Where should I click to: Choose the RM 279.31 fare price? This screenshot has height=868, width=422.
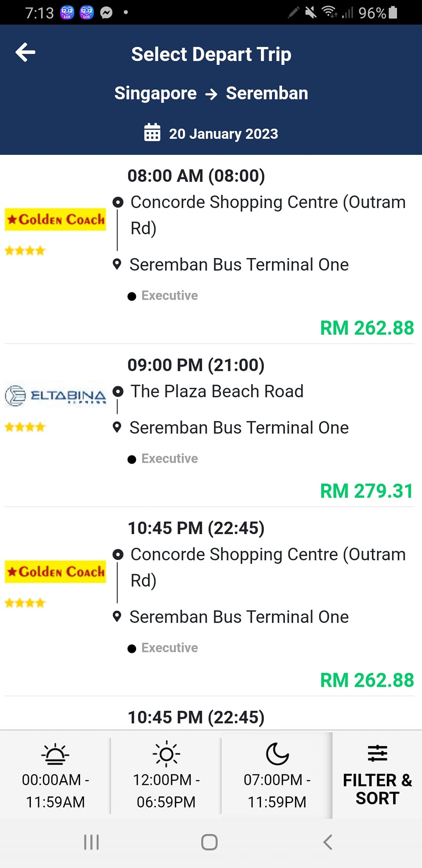click(x=366, y=491)
